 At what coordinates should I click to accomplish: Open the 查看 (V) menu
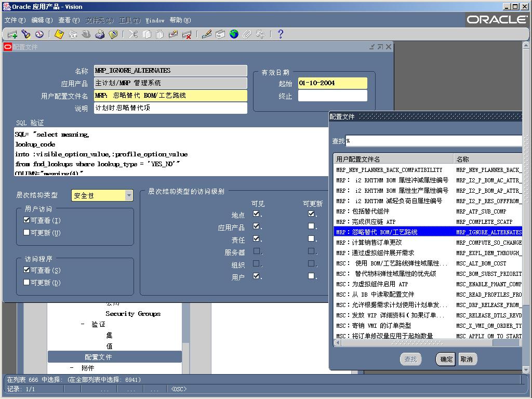tap(69, 20)
